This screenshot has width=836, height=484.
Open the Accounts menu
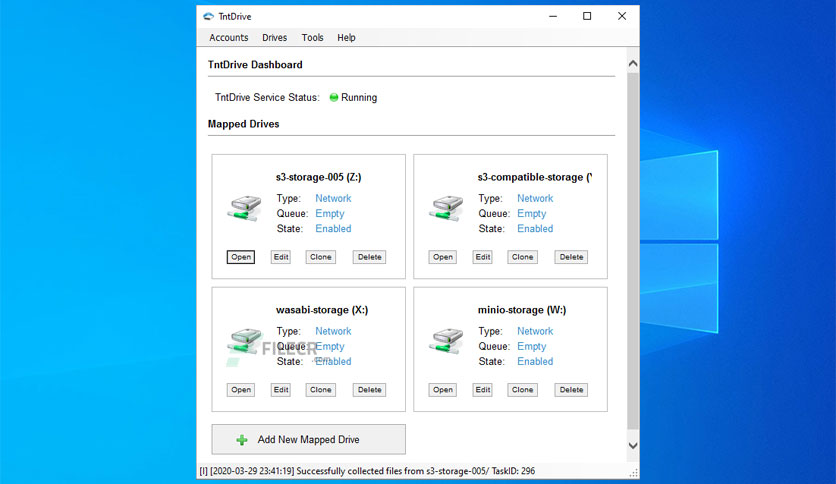[229, 38]
